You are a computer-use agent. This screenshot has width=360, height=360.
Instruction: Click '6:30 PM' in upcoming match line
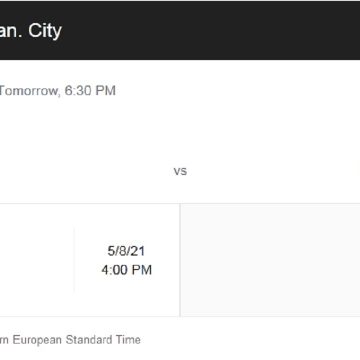coord(90,91)
